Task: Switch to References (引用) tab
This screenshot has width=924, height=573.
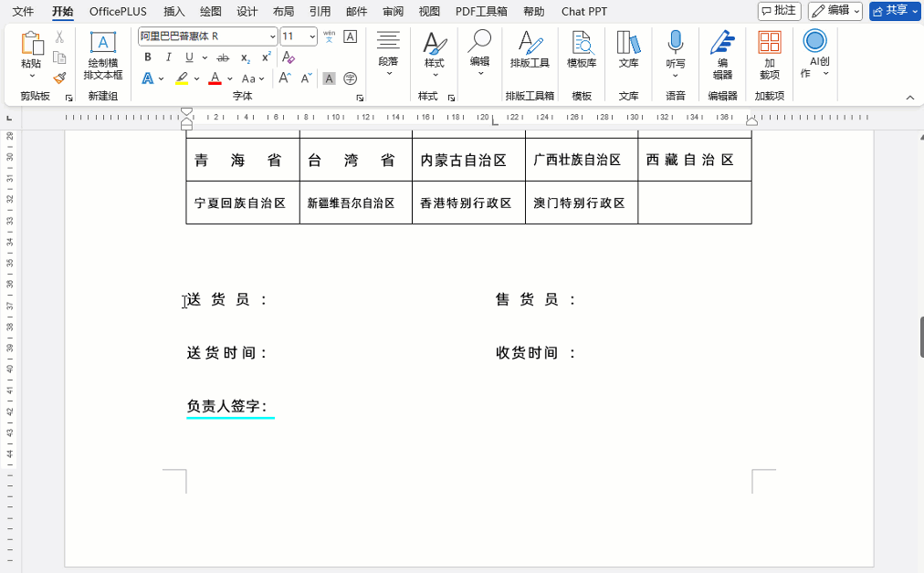Action: 320,11
